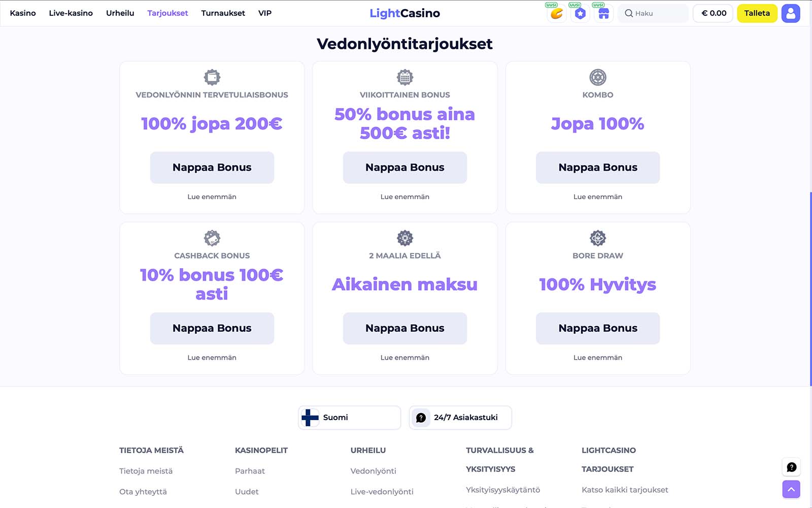Click the Cashback Bonus card icon

tap(212, 238)
